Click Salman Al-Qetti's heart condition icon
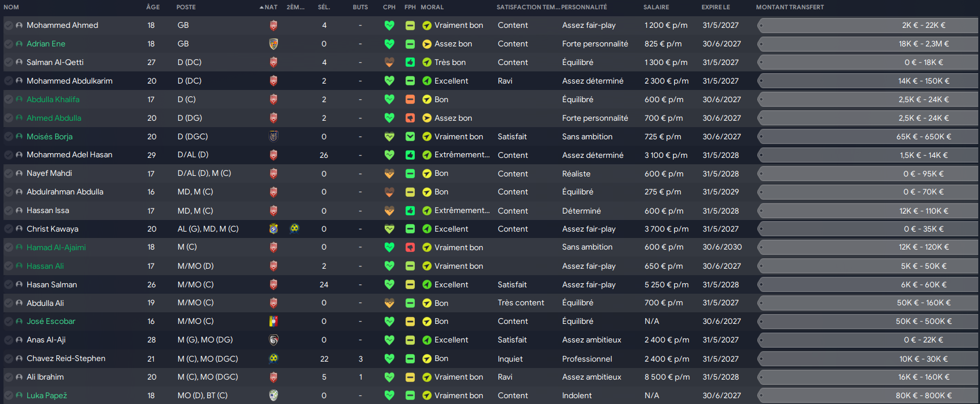Viewport: 980px width, 404px height. coord(389,62)
